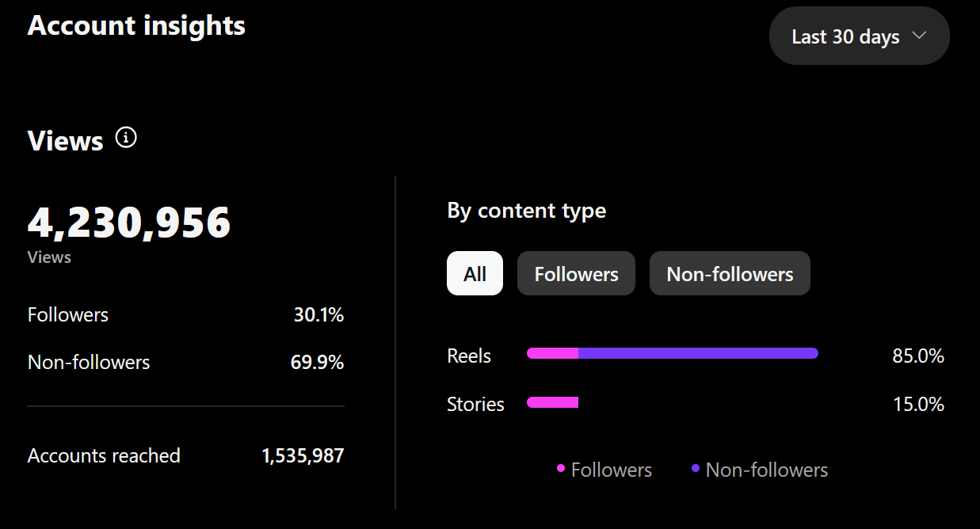Click the Reels purple non-followers bar segment
980x529 pixels.
pyautogui.click(x=697, y=353)
